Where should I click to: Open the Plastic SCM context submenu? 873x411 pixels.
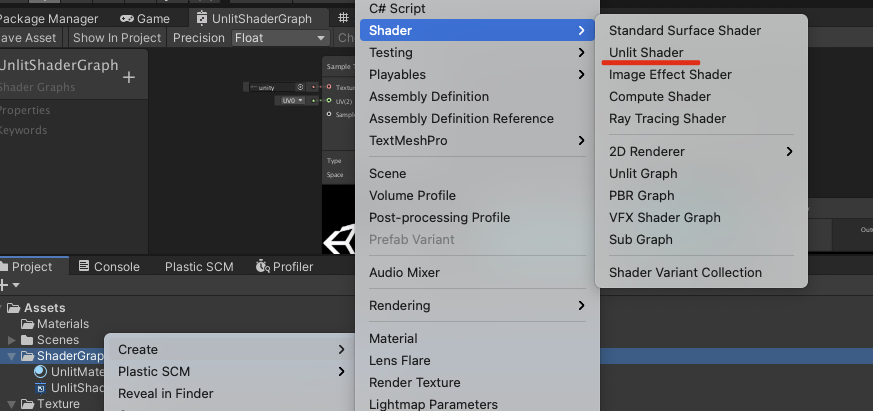pos(230,371)
